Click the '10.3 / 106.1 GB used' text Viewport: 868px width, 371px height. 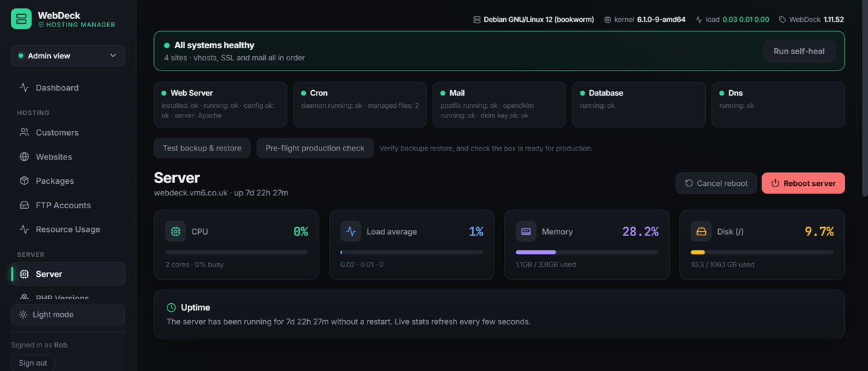click(x=722, y=265)
